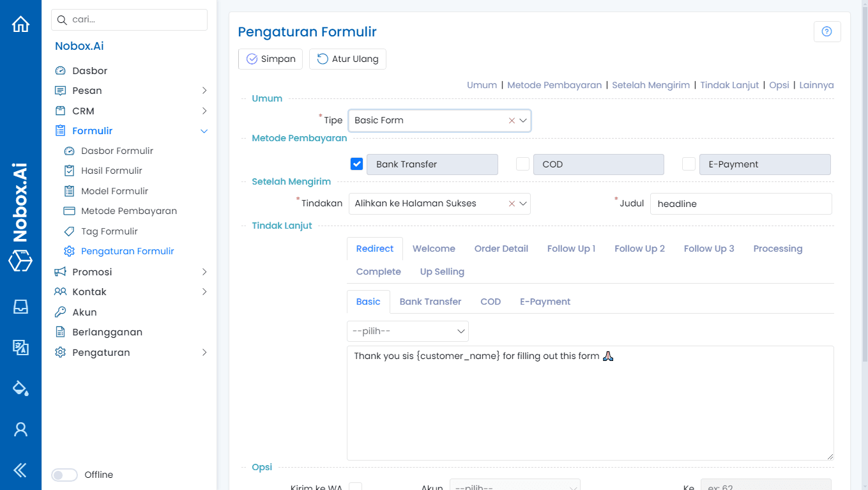Image resolution: width=868 pixels, height=490 pixels.
Task: Collapse the sidebar using the double-chevron icon
Action: (x=20, y=470)
